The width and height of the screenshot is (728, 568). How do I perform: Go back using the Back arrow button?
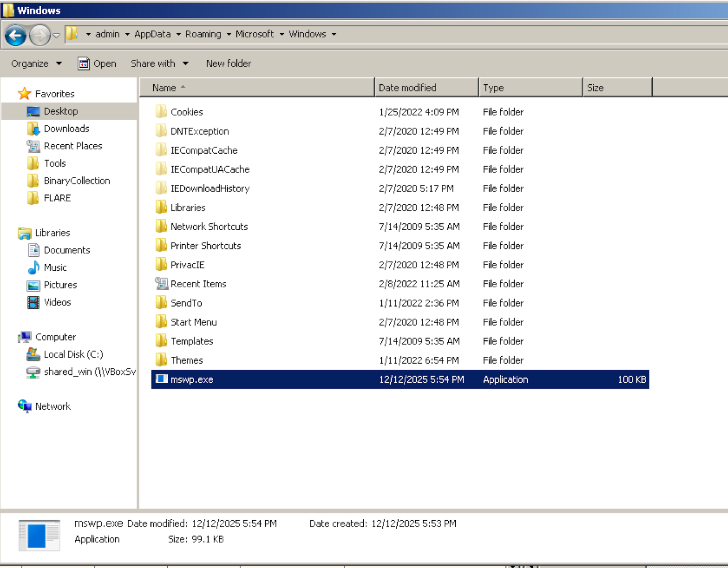point(16,35)
